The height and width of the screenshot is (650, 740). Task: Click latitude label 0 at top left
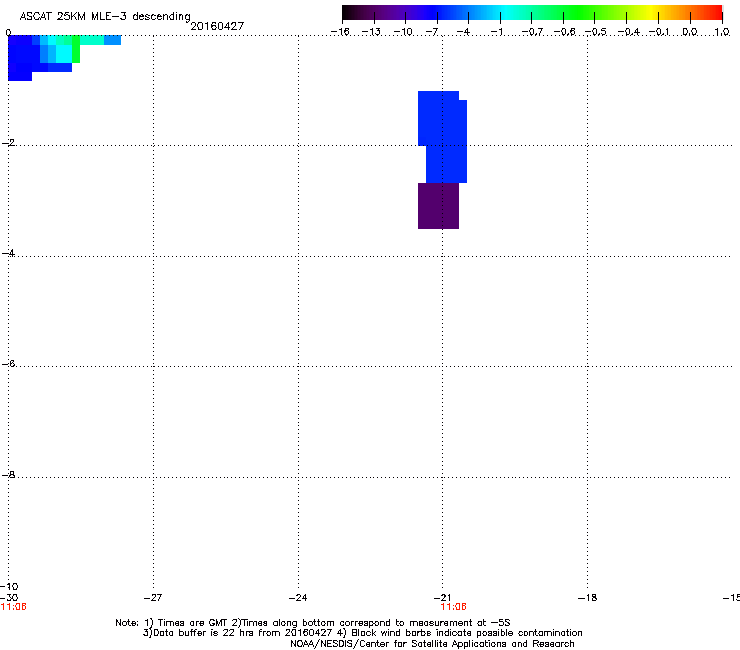point(8,33)
